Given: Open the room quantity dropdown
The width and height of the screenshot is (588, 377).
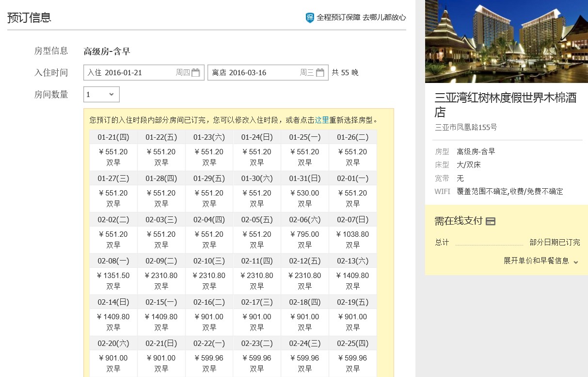Looking at the screenshot, I should (x=101, y=95).
